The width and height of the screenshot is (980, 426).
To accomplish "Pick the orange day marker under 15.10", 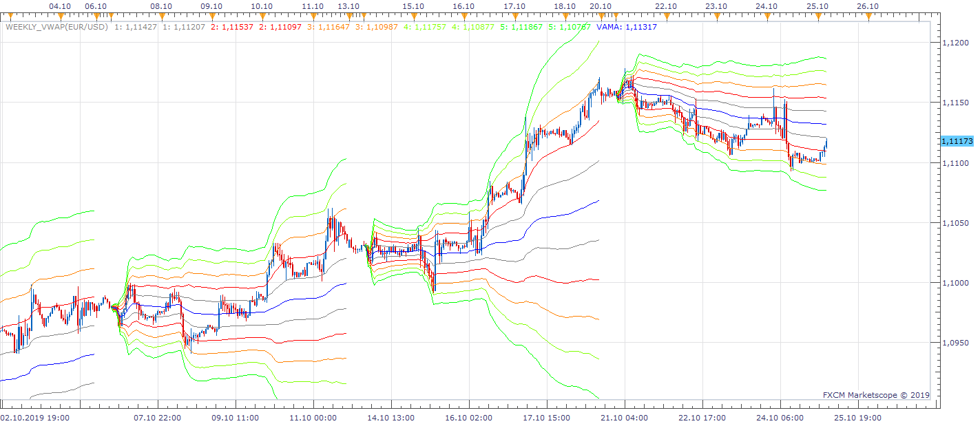I will click(x=413, y=15).
